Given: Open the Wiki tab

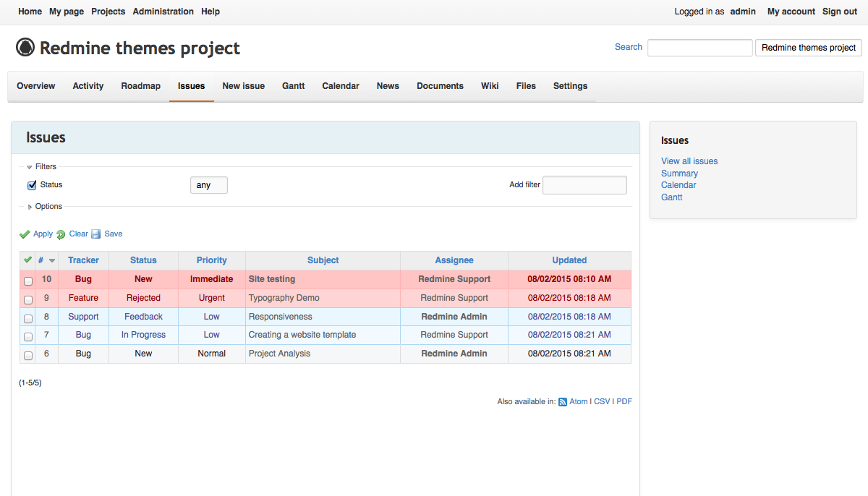Looking at the screenshot, I should pyautogui.click(x=490, y=86).
